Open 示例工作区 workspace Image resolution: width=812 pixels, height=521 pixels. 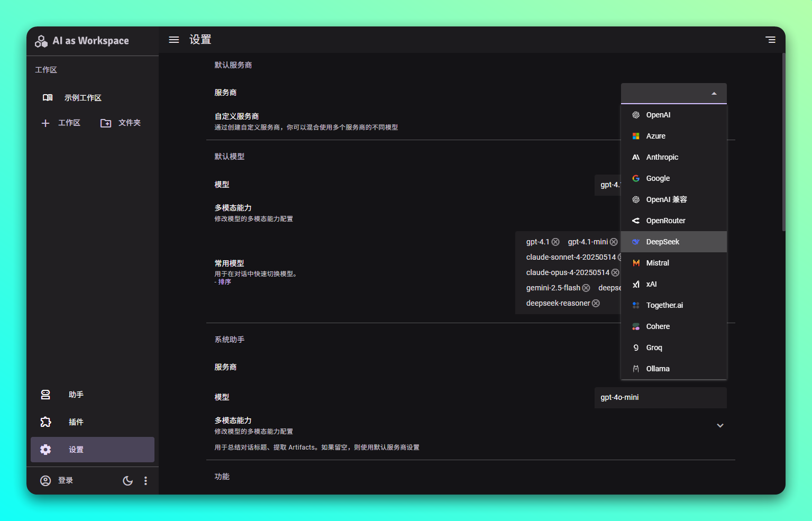coord(93,98)
